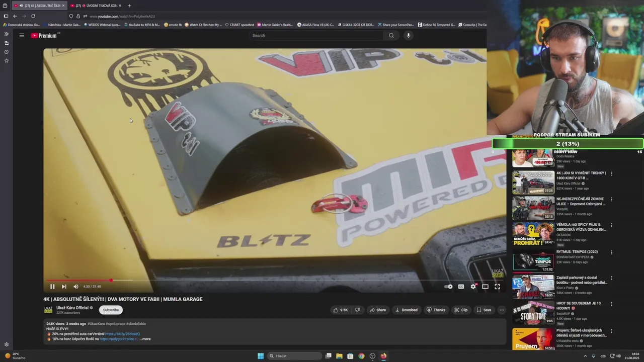644x362 pixels.
Task: Open options for the VÉMOLA suggestion
Action: 611,225
